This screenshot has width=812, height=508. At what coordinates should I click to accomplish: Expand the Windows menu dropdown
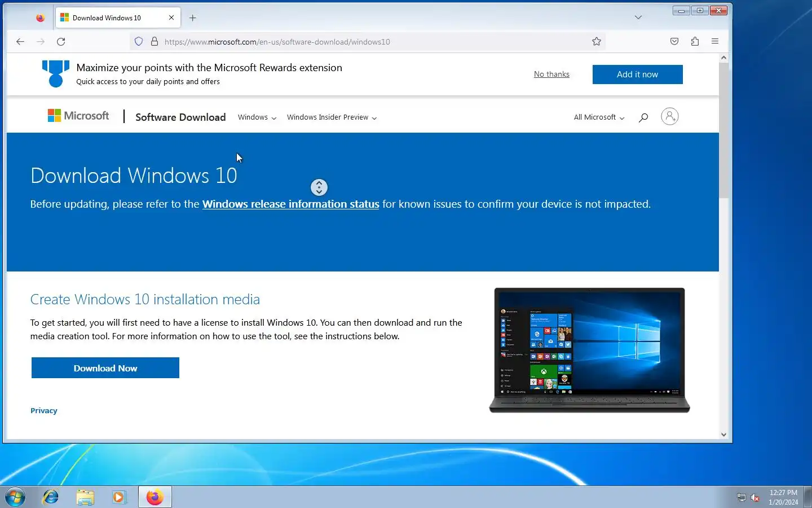coord(257,117)
